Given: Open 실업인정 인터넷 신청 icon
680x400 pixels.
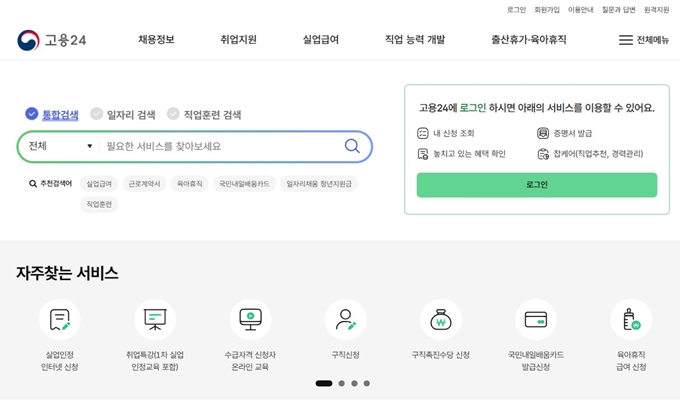Looking at the screenshot, I should pyautogui.click(x=60, y=320).
